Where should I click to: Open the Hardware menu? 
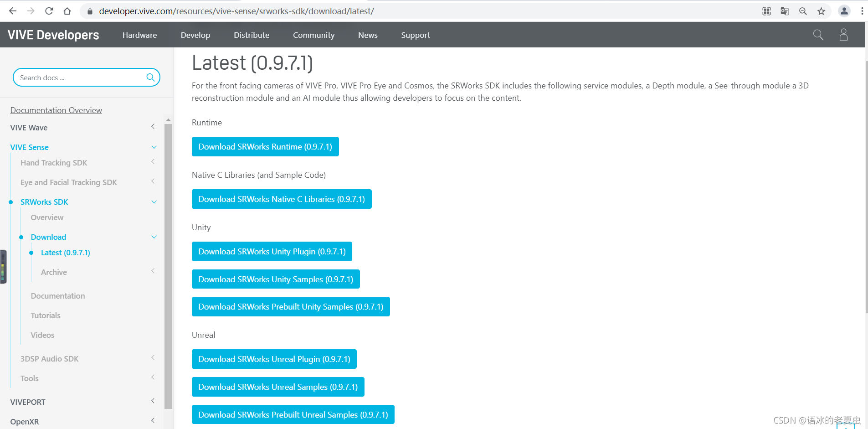139,35
